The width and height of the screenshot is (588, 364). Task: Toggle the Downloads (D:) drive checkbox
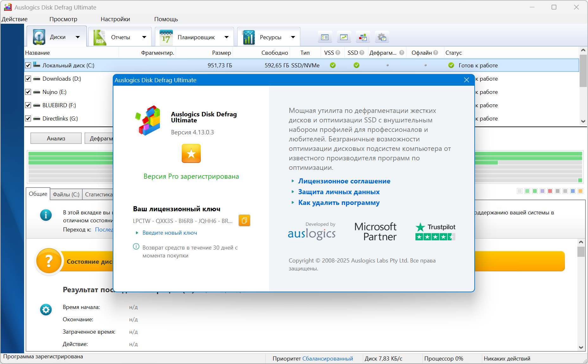pyautogui.click(x=28, y=79)
